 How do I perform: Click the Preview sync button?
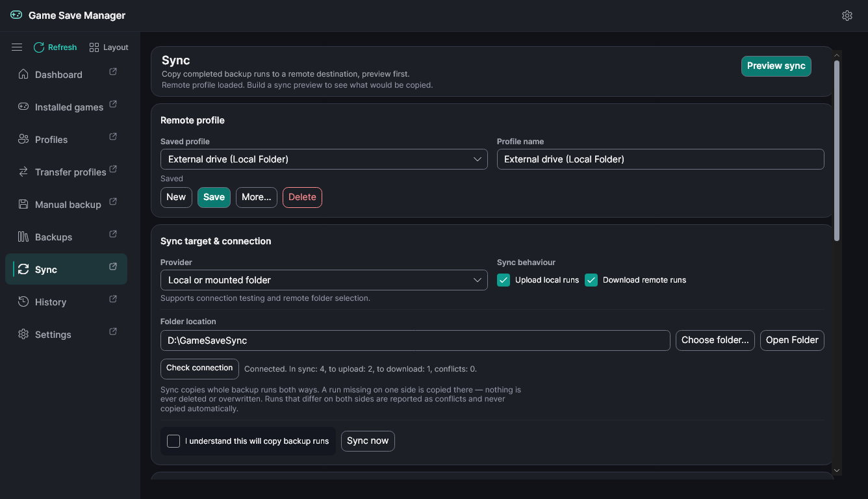pos(776,66)
